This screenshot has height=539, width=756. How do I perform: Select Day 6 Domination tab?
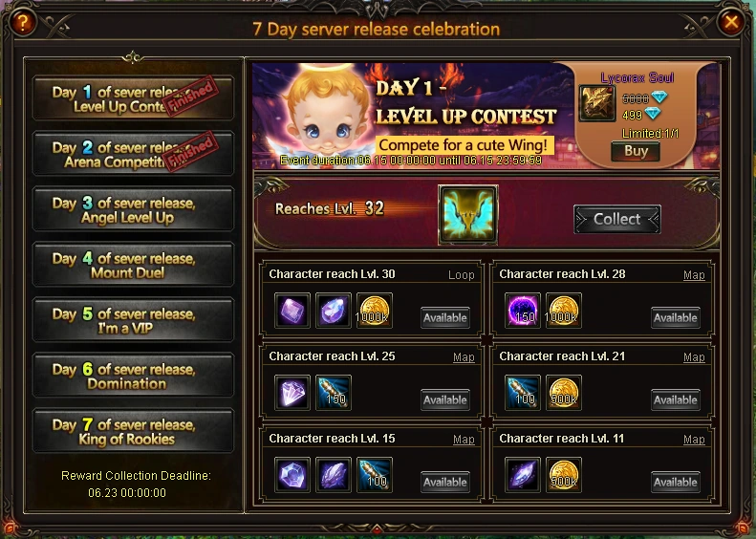point(133,376)
